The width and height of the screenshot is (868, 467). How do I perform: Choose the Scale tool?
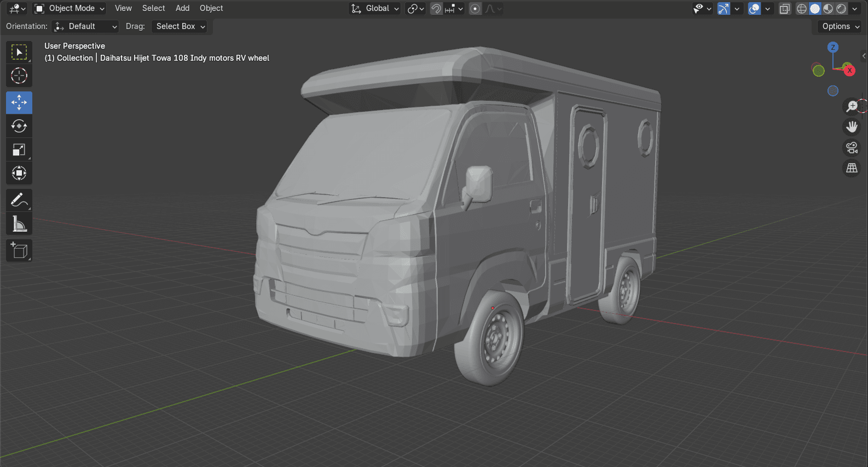pyautogui.click(x=19, y=149)
